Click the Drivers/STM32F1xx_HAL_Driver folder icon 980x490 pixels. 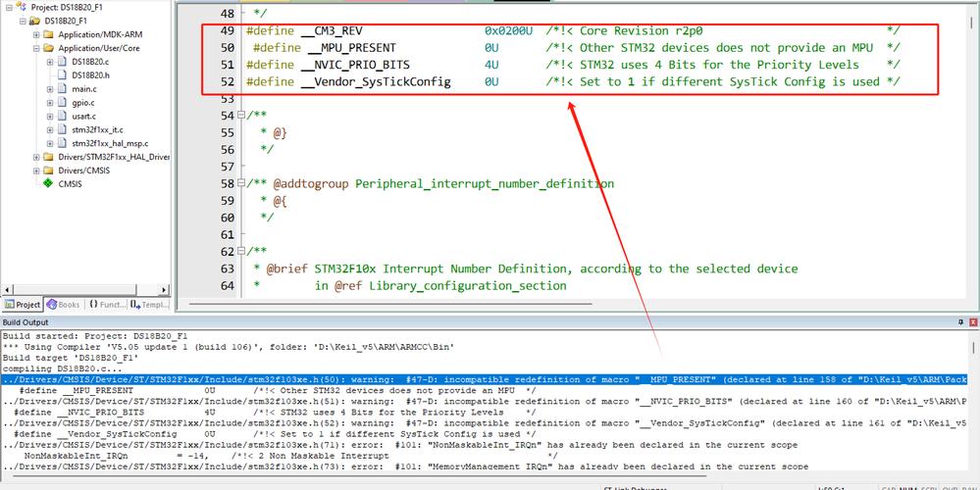point(49,156)
